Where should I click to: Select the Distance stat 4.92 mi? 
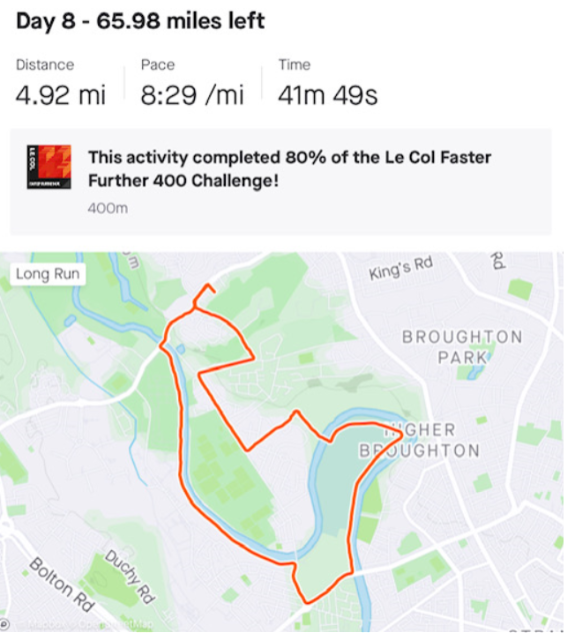pyautogui.click(x=60, y=95)
